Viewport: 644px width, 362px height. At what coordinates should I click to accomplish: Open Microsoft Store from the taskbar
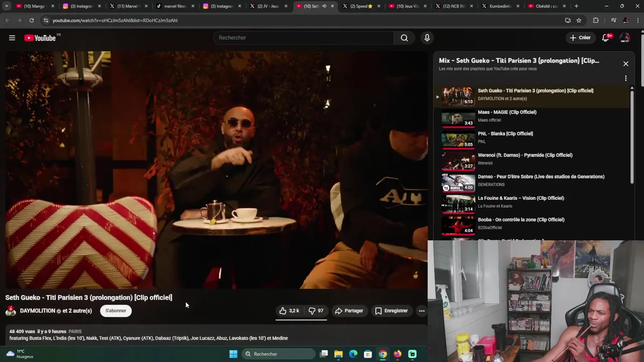click(368, 354)
